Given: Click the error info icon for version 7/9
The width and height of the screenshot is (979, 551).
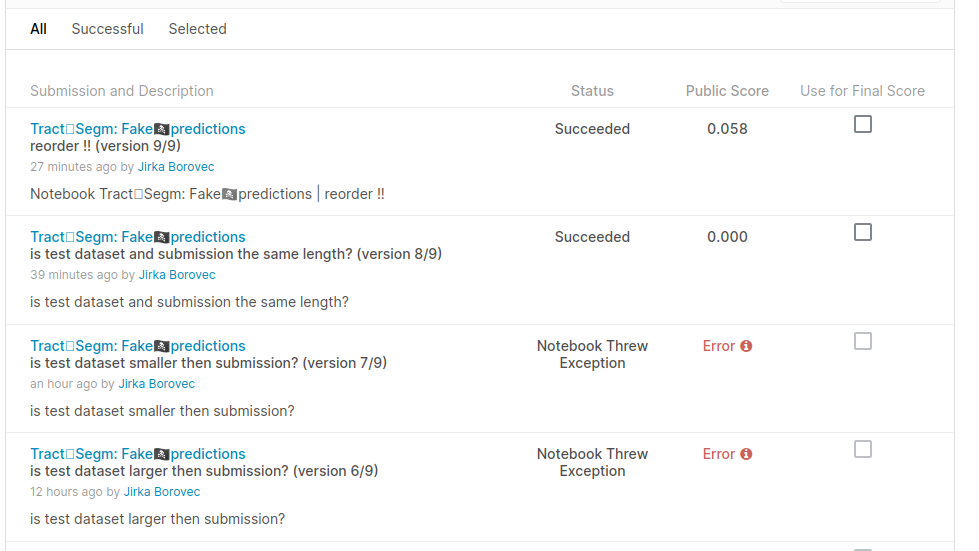Looking at the screenshot, I should 746,346.
